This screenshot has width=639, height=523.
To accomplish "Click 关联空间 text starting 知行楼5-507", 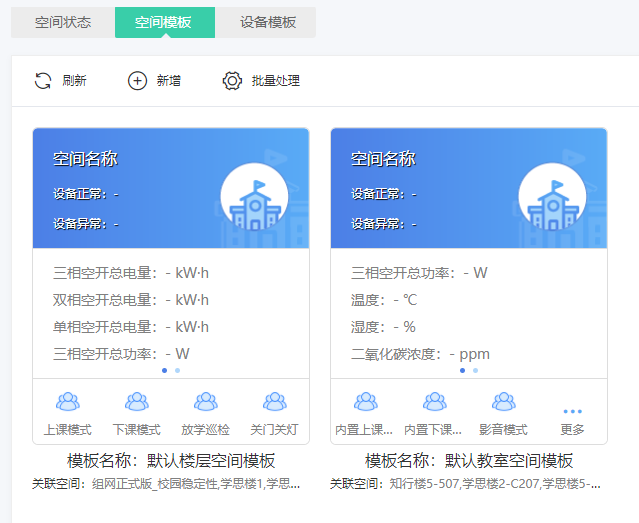I will pyautogui.click(x=465, y=484).
